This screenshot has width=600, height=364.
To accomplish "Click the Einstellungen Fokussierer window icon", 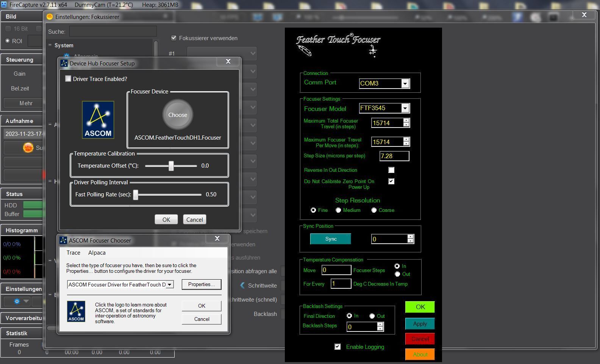I will point(50,17).
